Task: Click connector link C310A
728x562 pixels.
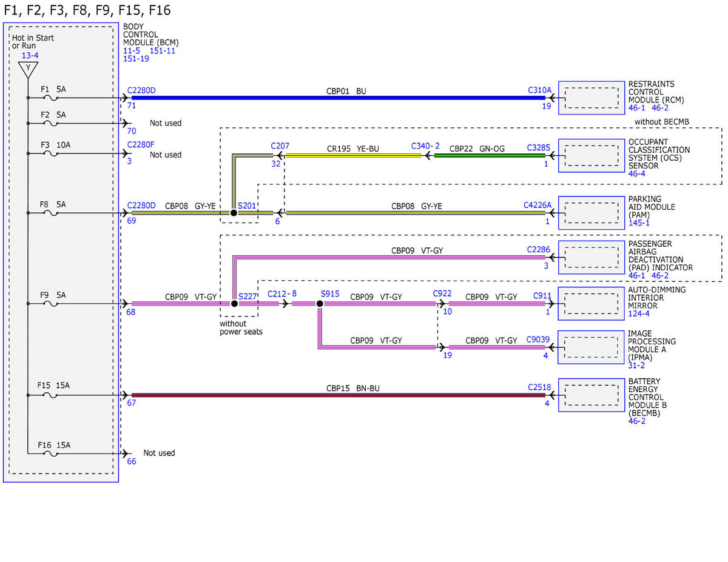Action: point(540,90)
